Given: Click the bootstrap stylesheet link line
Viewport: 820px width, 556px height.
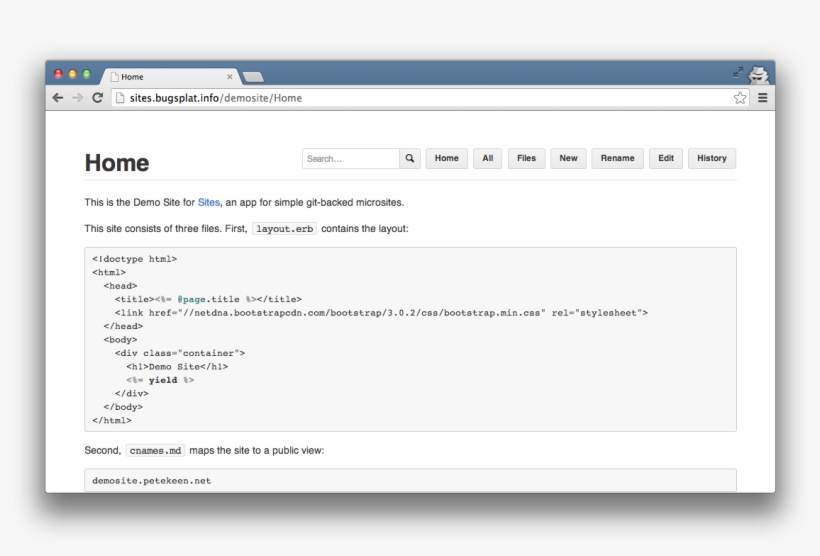Looking at the screenshot, I should pos(381,313).
